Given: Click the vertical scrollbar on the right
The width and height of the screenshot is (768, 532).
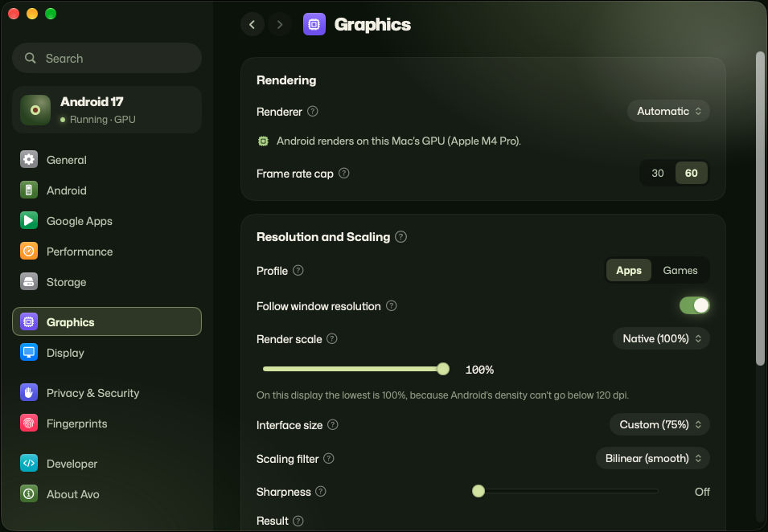Looking at the screenshot, I should pos(760,208).
